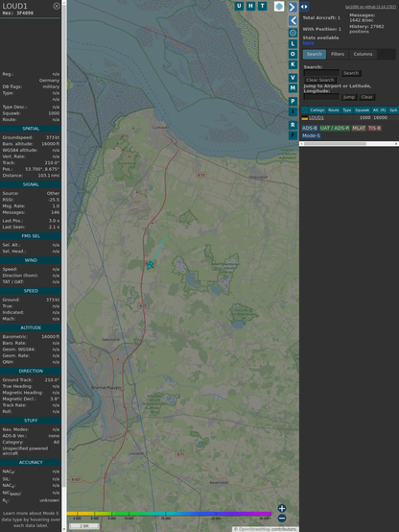Switch to the Filters tab

click(x=338, y=55)
